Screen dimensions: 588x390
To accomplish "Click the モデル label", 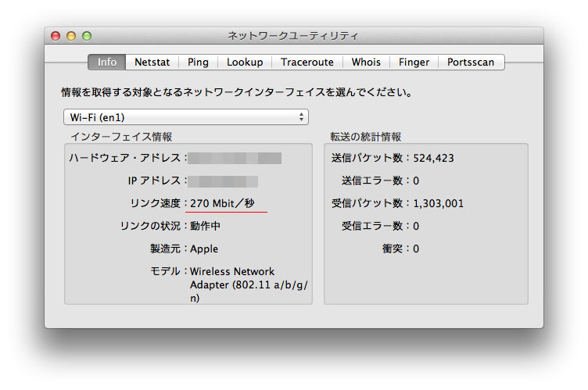I will [x=166, y=271].
